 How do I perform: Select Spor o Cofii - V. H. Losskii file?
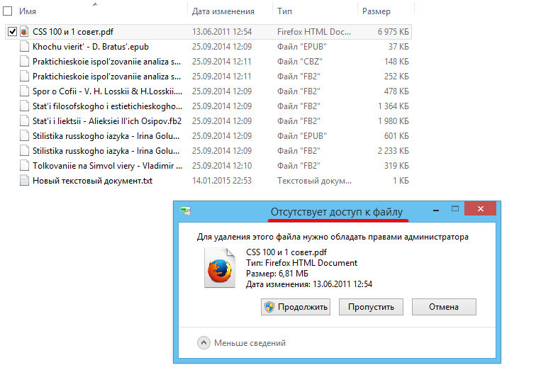tap(107, 91)
